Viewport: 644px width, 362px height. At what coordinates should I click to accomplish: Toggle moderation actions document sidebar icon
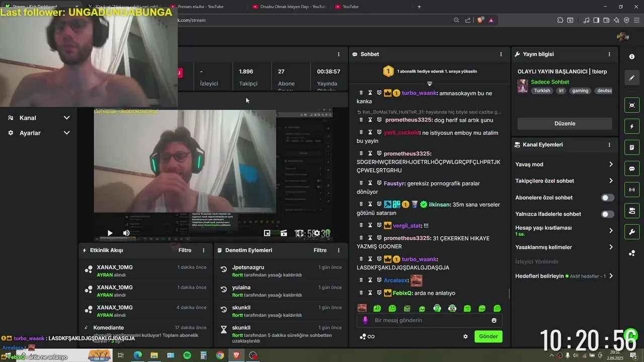[x=632, y=147]
